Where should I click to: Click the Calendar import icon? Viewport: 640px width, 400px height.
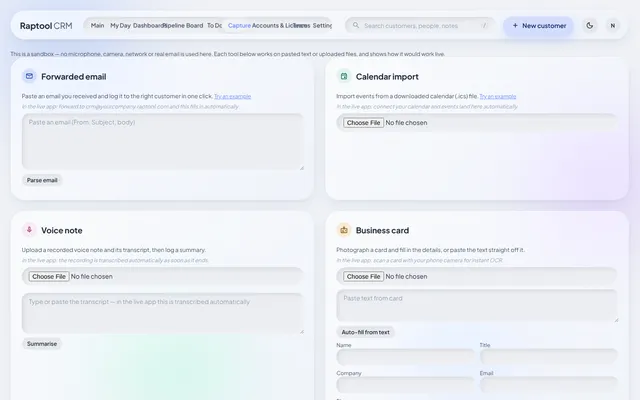click(344, 76)
